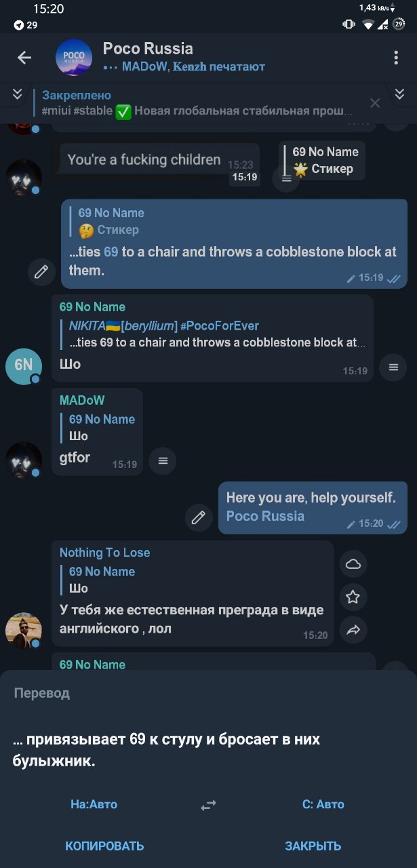The image size is (417, 868).
Task: Tap КОПИРОВАТЬ to copy translation
Action: coord(104,846)
